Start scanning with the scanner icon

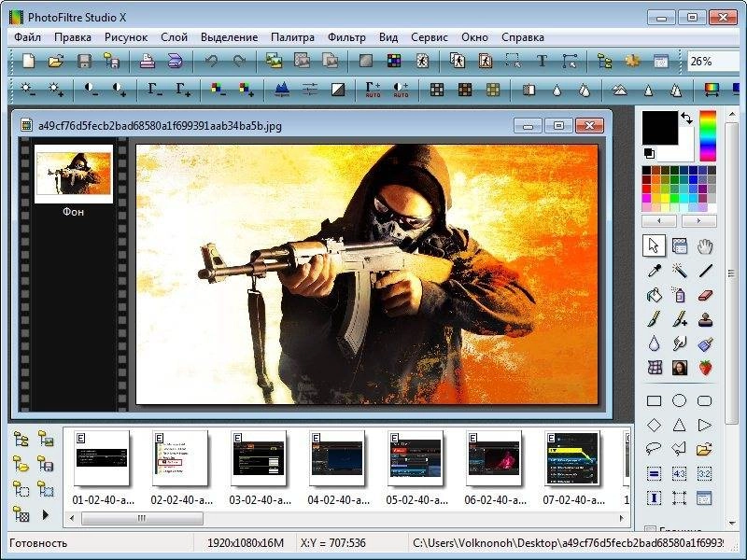coord(176,61)
